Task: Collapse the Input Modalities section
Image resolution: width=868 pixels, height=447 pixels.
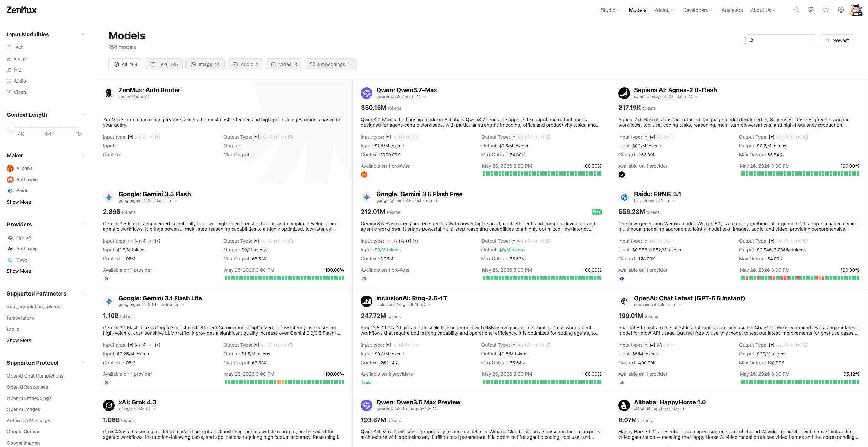Action: pos(83,34)
